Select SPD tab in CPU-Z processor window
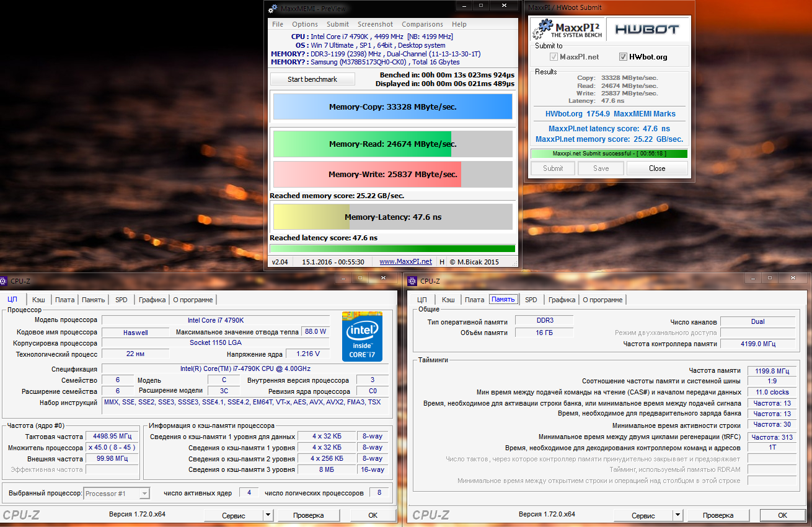Screen dimensions: 812x527 (121, 300)
